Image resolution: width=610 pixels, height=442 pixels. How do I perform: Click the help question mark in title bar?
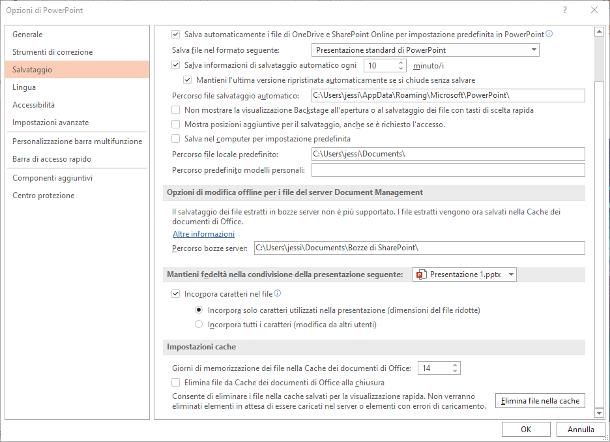[x=565, y=10]
